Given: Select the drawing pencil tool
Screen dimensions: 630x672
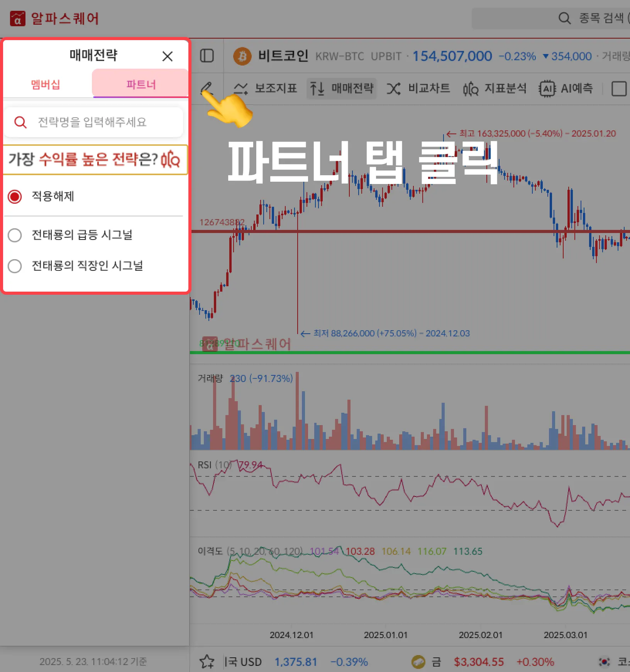Looking at the screenshot, I should coord(207,88).
